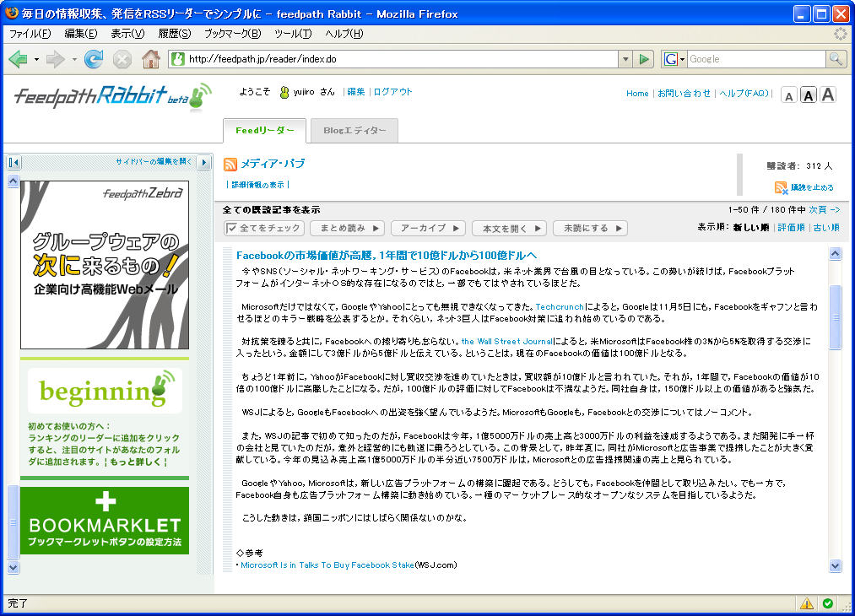Go to the 次頁 link
The width and height of the screenshot is (855, 616).
824,209
